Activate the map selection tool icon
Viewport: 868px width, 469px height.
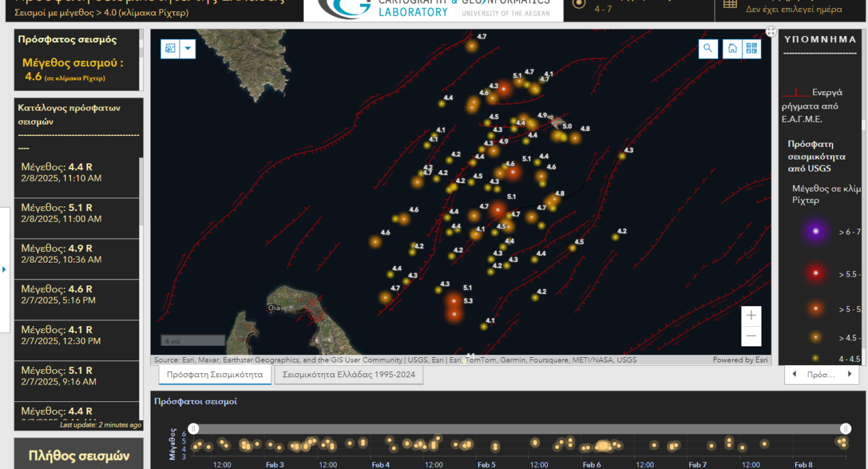tap(170, 49)
